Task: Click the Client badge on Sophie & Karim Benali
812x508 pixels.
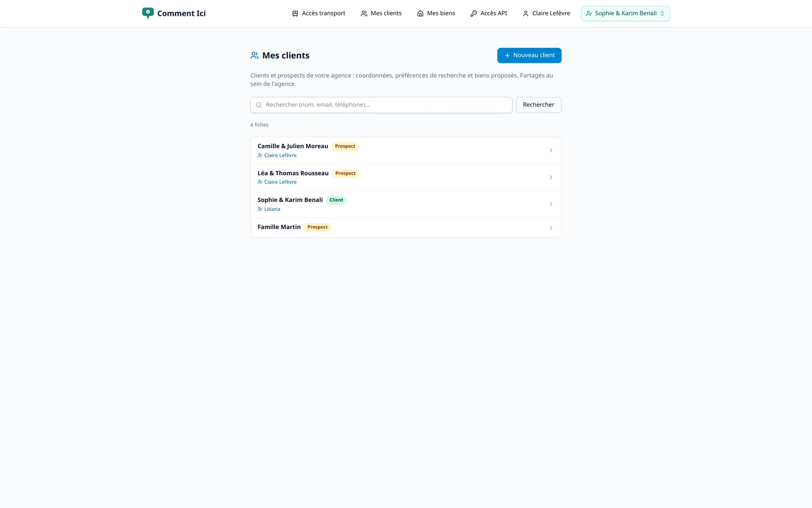Action: point(336,200)
